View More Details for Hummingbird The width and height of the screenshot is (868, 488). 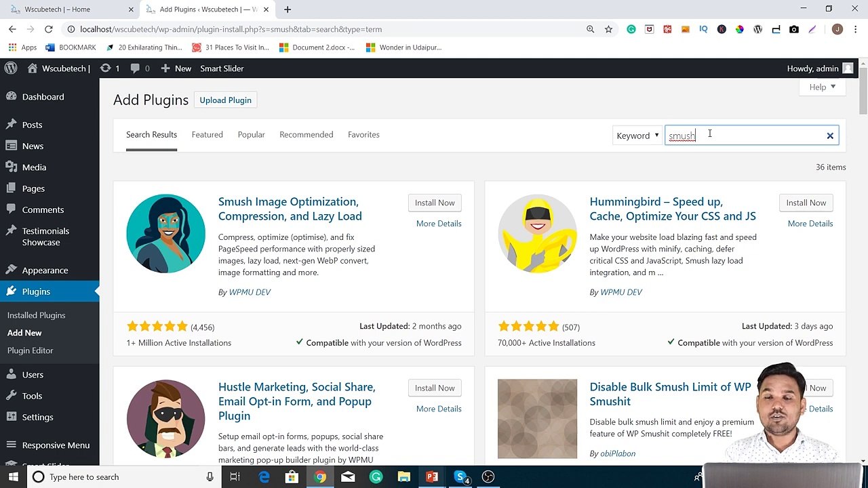tap(810, 224)
